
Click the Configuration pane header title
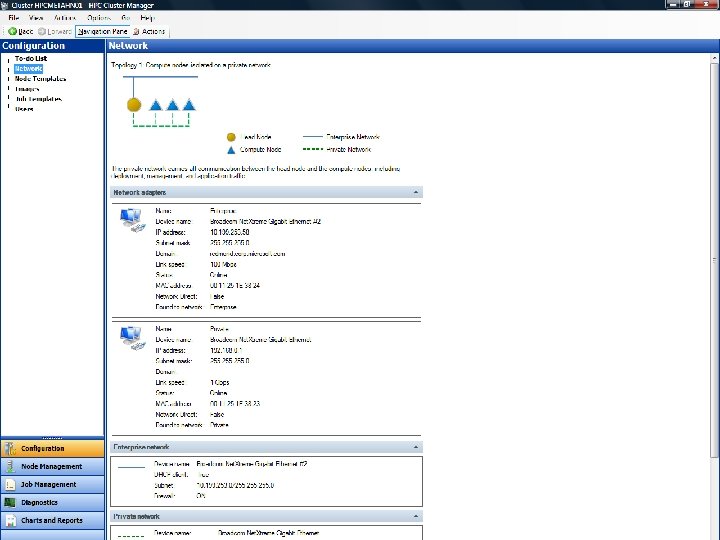pos(34,45)
